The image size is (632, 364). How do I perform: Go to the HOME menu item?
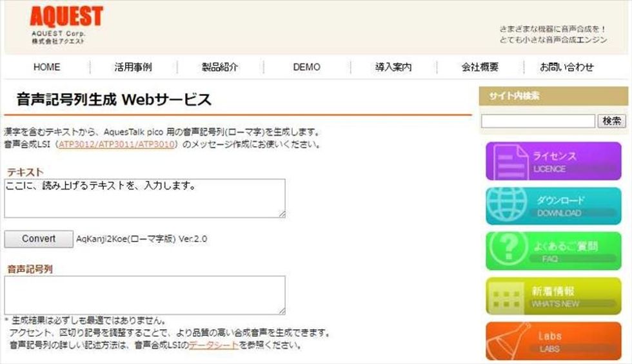coord(46,67)
